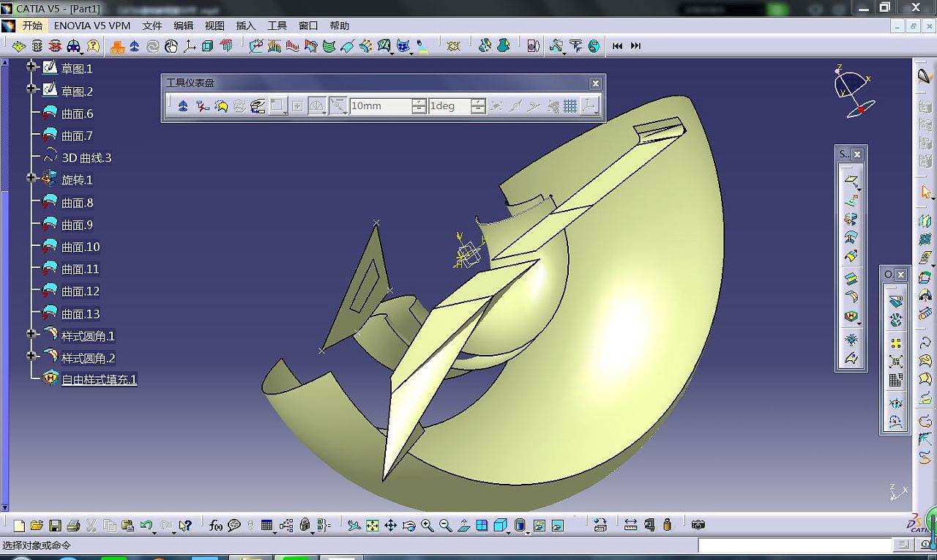Screen dimensions: 937x560
Task: Click the Zoom In magnifier icon
Action: click(427, 526)
